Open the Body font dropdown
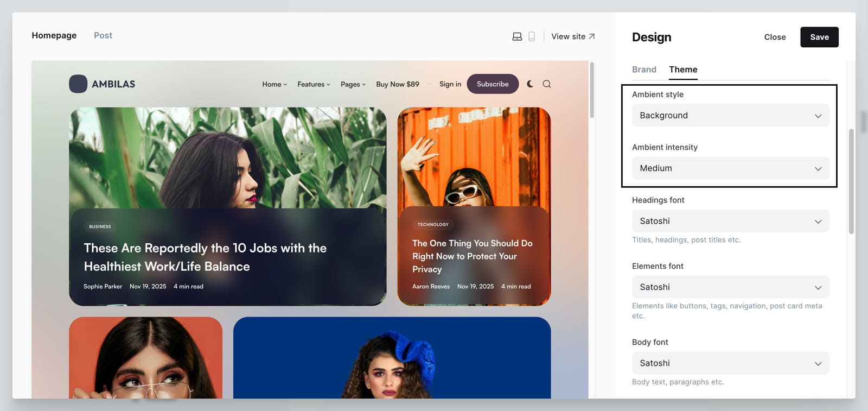The height and width of the screenshot is (411, 868). (730, 363)
